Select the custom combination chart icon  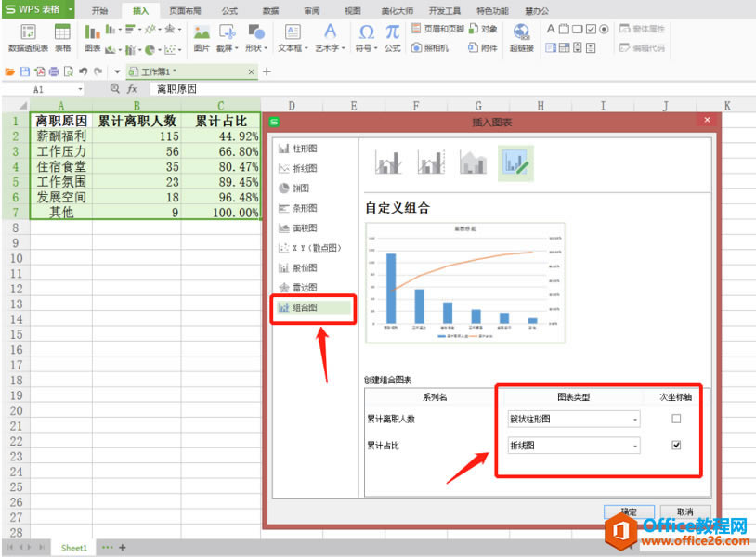coord(515,162)
